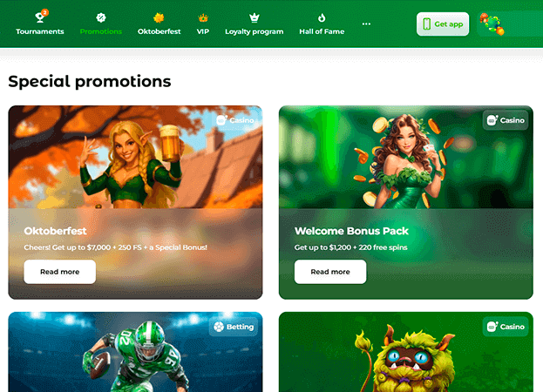
Task: Open the user avatar profile menu
Action: pos(492,24)
